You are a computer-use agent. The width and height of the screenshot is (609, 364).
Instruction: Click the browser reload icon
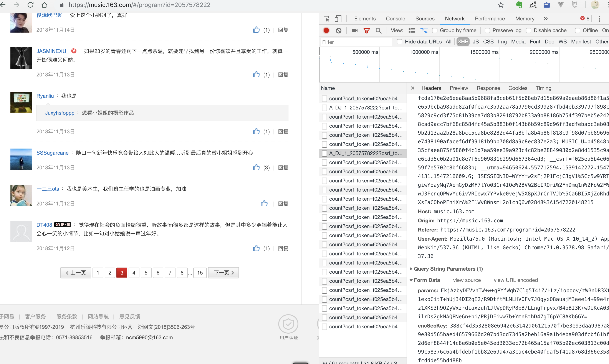(30, 5)
